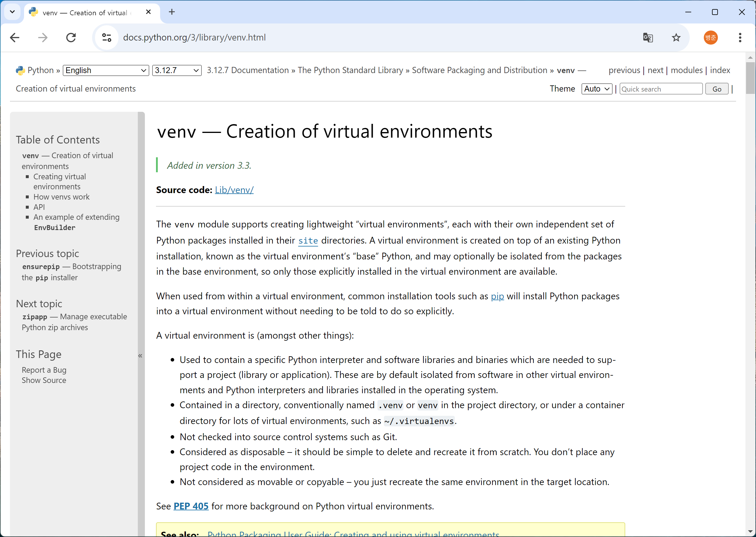This screenshot has width=756, height=537.
Task: Open the tab search chevron button
Action: pyautogui.click(x=12, y=12)
